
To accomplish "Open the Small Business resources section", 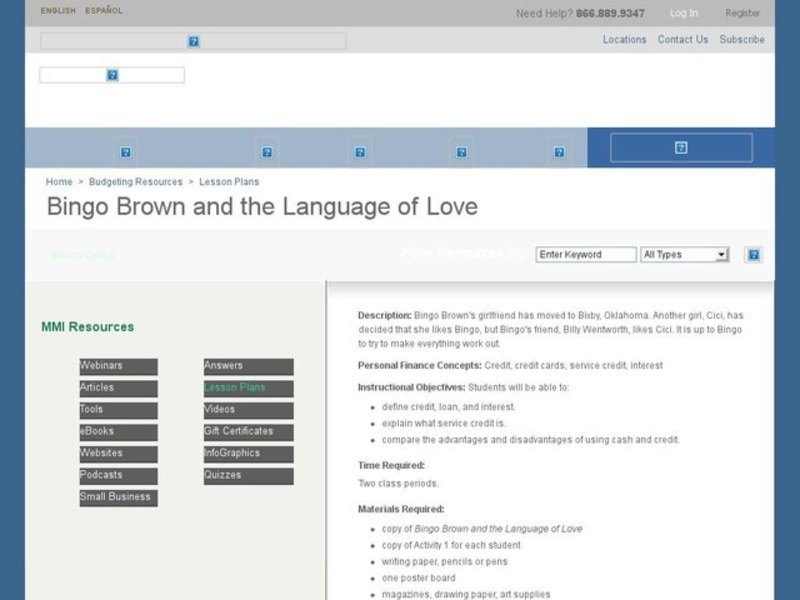I will 118,497.
